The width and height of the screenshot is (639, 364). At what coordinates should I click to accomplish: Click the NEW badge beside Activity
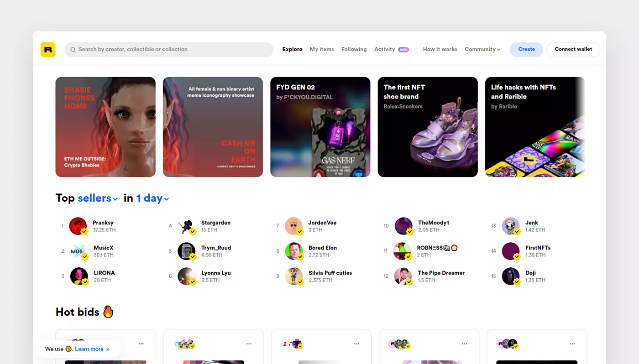click(403, 50)
